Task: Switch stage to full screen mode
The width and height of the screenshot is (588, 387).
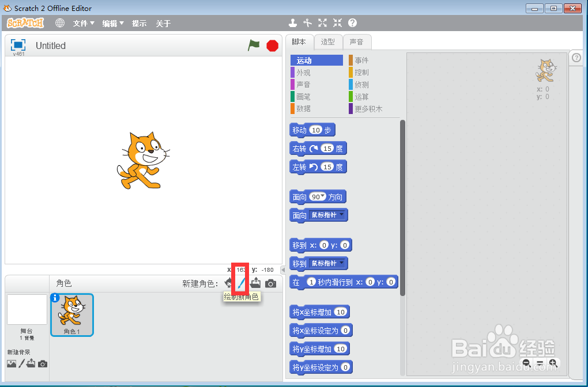Action: [x=18, y=45]
